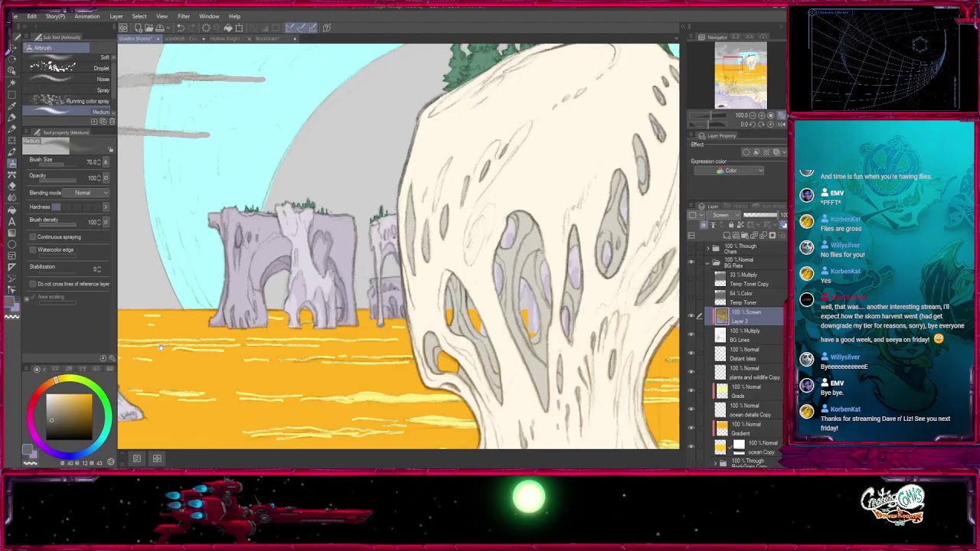This screenshot has width=980, height=551.
Task: Open Expression color dropdown
Action: tap(729, 171)
